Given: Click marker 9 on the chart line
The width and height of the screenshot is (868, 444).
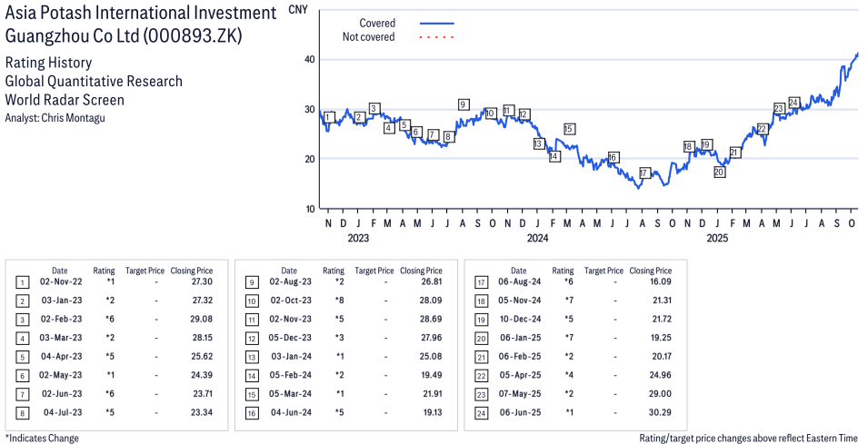Looking at the screenshot, I should (x=463, y=104).
